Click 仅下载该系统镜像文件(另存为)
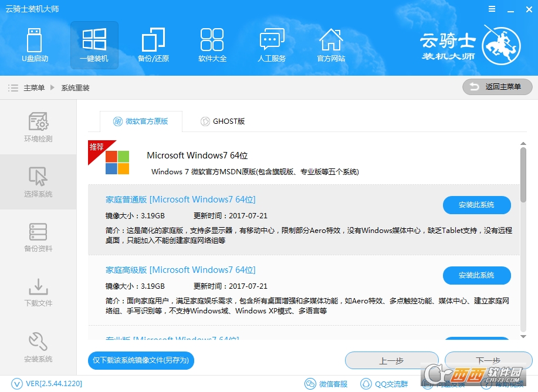This screenshot has height=392, width=538. (x=140, y=361)
